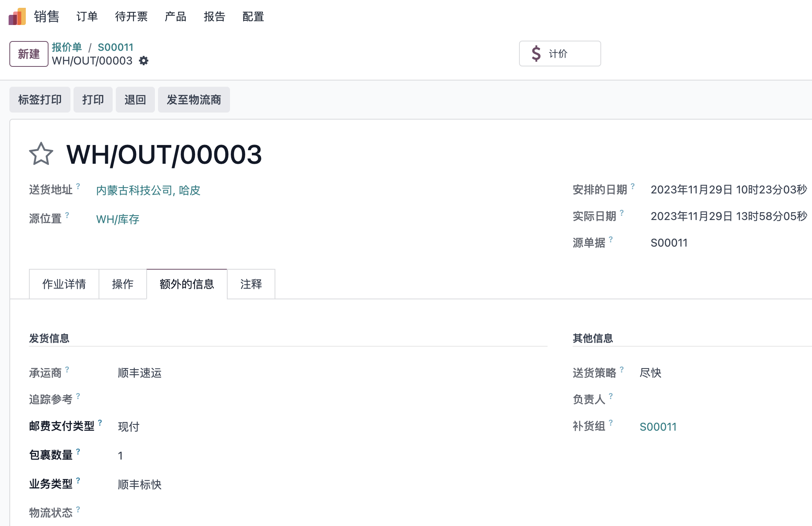Show help tooltip for 业务类型
The width and height of the screenshot is (812, 526).
coord(78,480)
